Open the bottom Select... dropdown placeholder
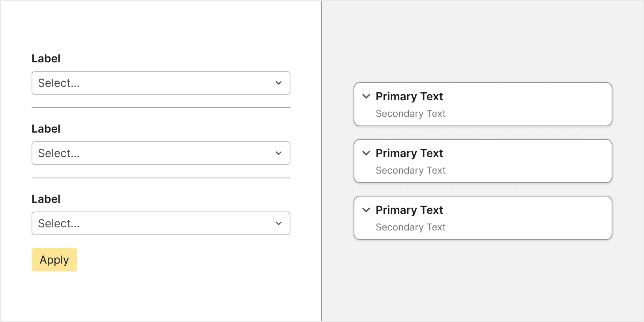 pyautogui.click(x=59, y=223)
